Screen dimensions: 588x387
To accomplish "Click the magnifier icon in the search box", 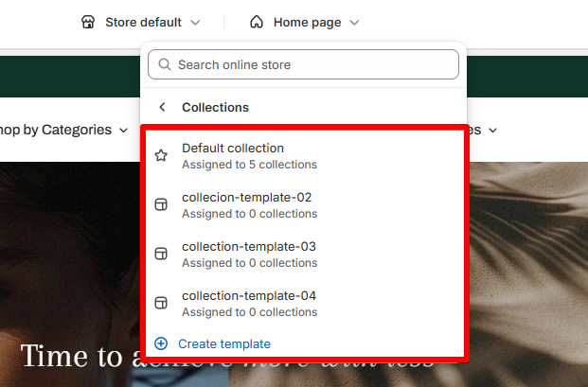I will pos(164,64).
